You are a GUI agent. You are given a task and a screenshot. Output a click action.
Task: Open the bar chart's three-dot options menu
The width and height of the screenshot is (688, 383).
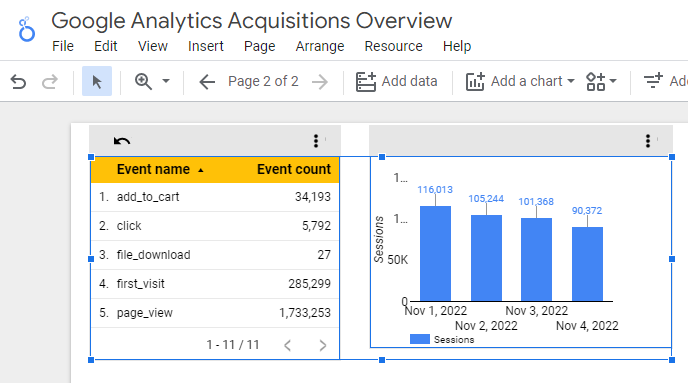point(648,141)
